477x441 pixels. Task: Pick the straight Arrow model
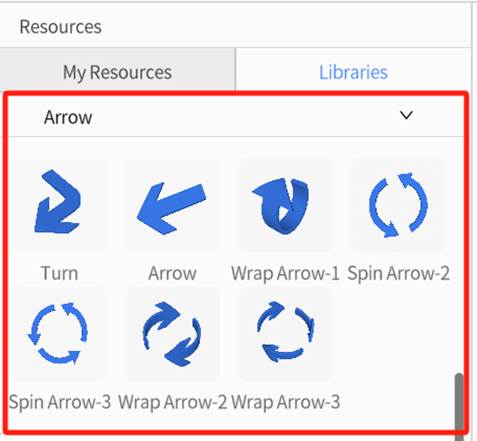pyautogui.click(x=172, y=204)
